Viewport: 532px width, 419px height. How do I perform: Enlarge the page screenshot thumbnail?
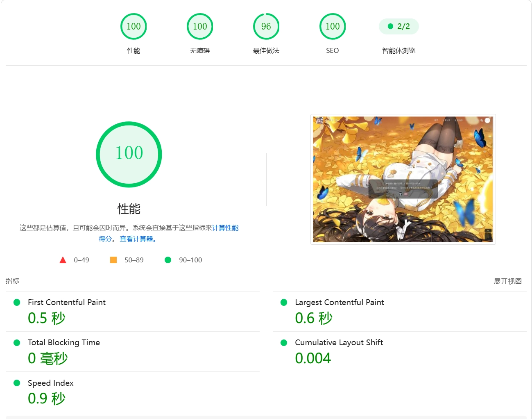[x=403, y=179]
